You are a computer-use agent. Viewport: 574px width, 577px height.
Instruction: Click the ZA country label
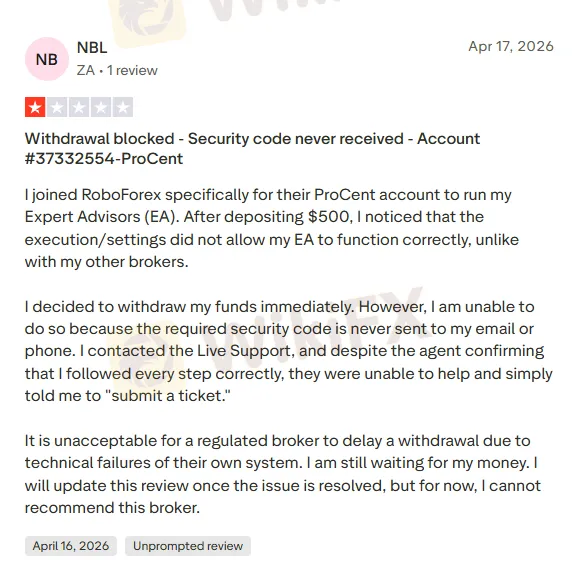point(86,70)
